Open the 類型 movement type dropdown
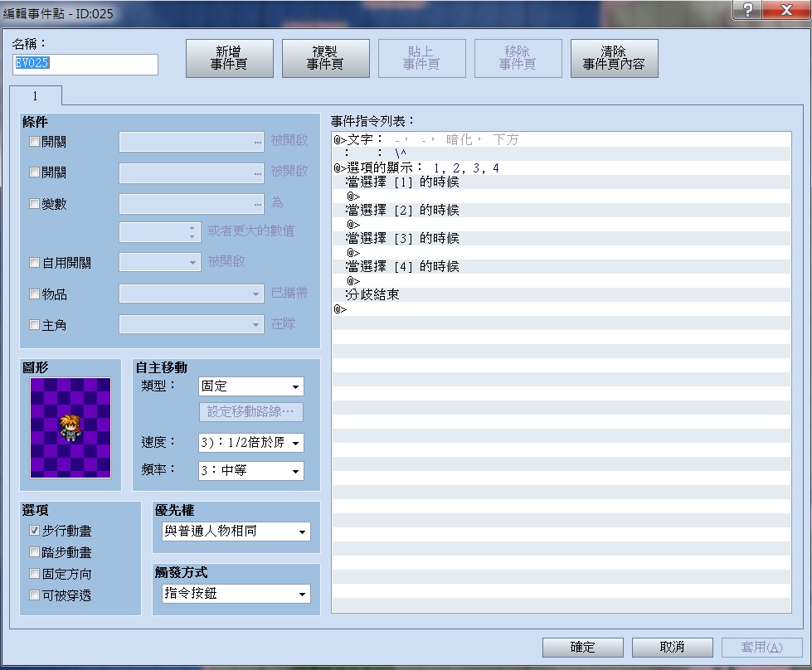 tap(251, 386)
